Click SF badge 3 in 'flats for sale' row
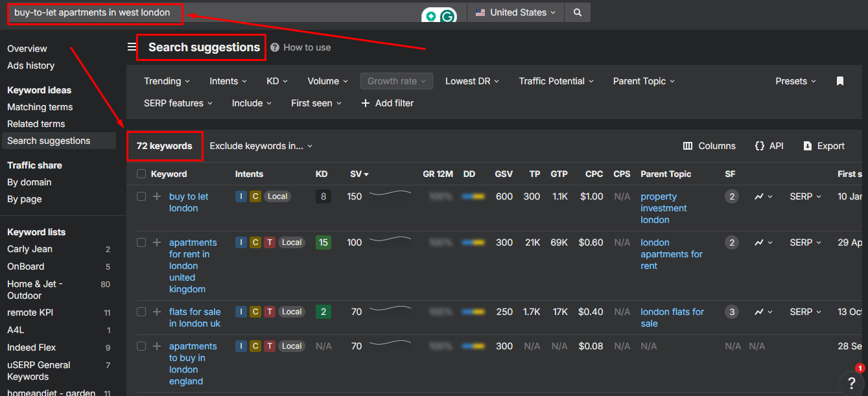868x396 pixels. tap(732, 312)
